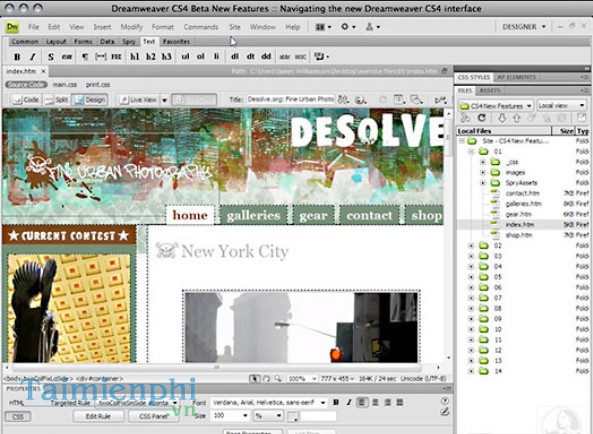Switch to Code view

(x=25, y=100)
